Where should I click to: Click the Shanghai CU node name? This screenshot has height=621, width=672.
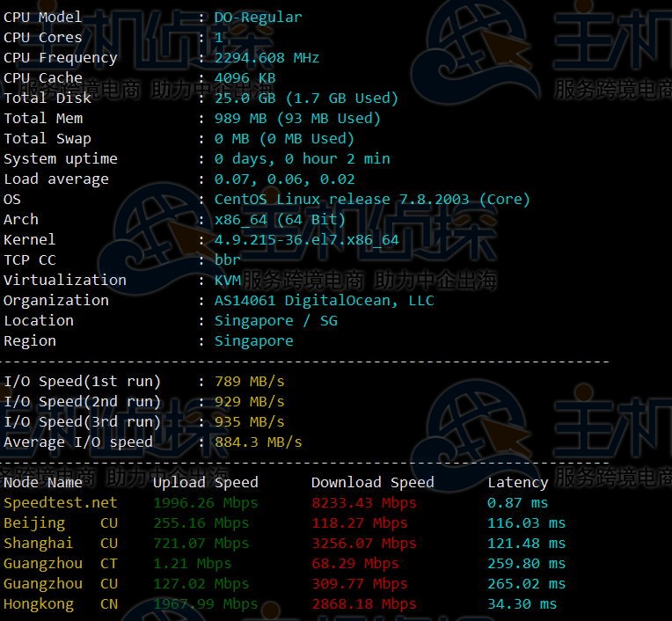(61, 544)
